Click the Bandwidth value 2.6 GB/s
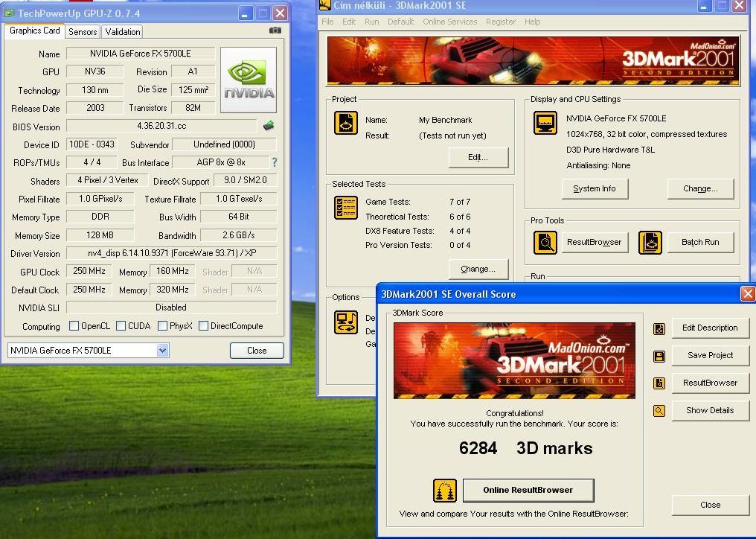This screenshot has height=539, width=756. coord(239,235)
